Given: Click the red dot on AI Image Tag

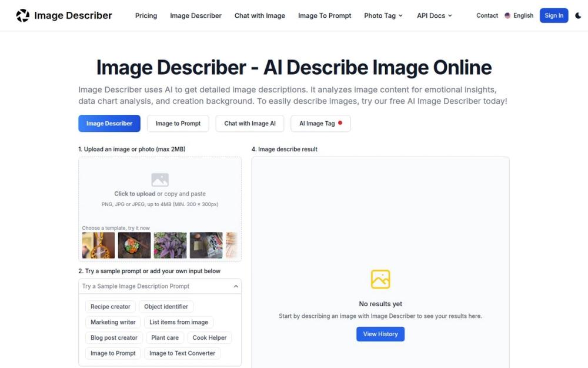Looking at the screenshot, I should coord(340,123).
